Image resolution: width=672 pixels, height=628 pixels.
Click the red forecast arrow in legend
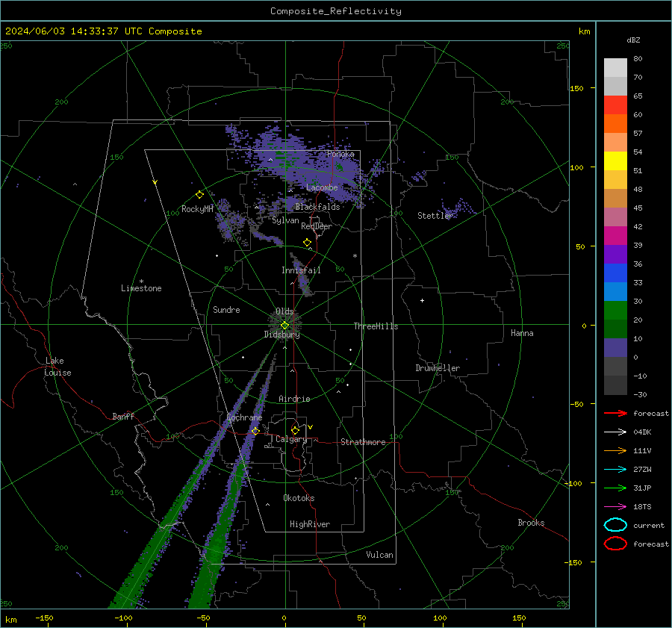tap(615, 413)
